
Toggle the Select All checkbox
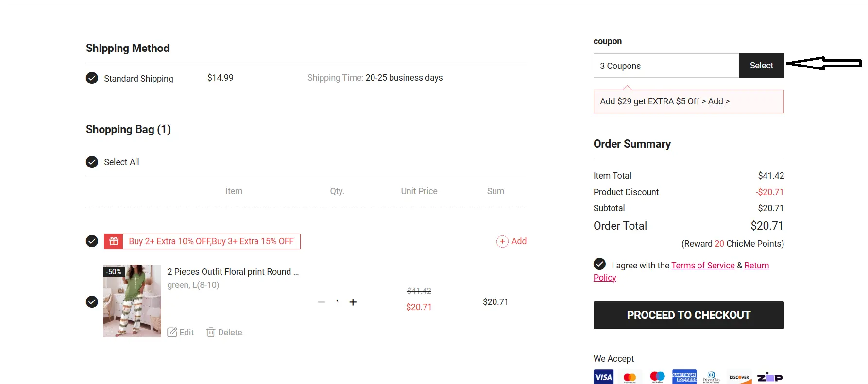92,162
